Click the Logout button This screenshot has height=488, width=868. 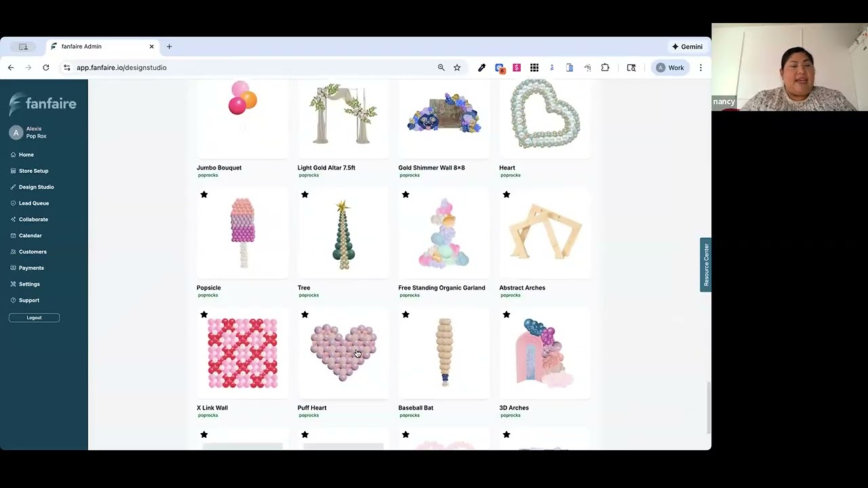[x=34, y=318]
